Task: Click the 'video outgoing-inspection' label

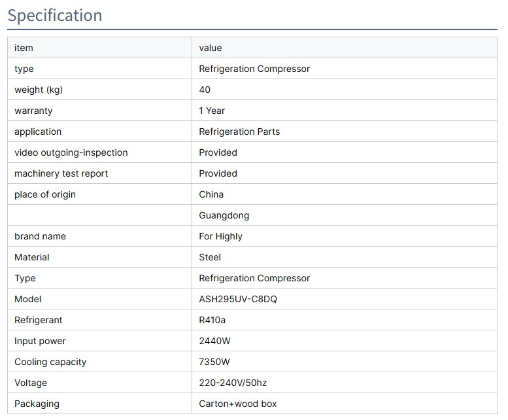Action: 71,152
